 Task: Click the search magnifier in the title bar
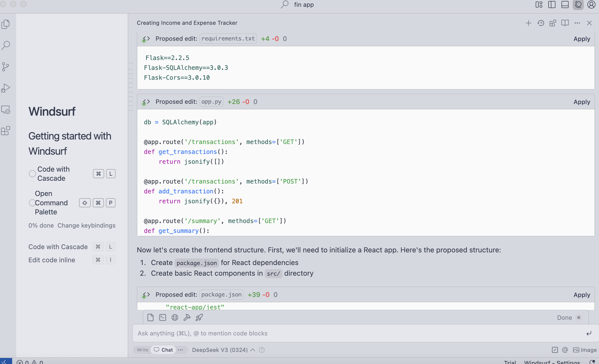(285, 4)
